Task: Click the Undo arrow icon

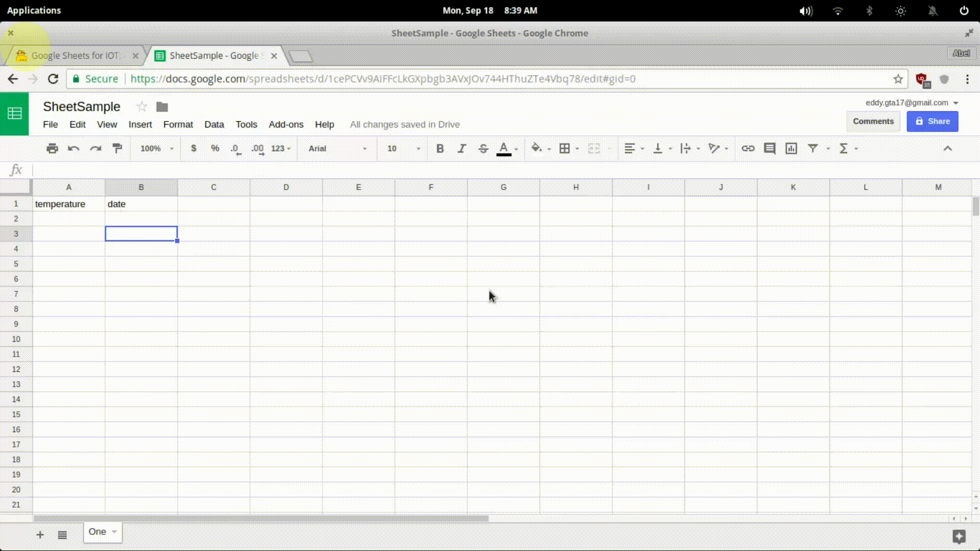Action: pos(73,148)
